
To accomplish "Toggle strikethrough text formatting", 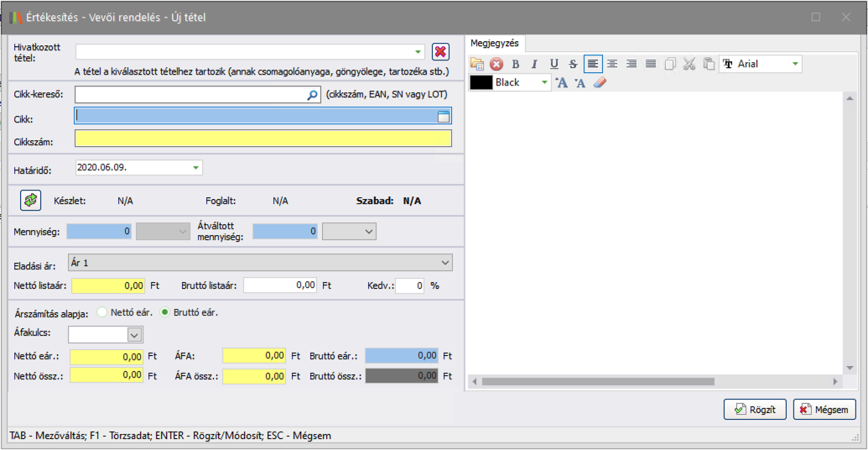I will [x=573, y=64].
